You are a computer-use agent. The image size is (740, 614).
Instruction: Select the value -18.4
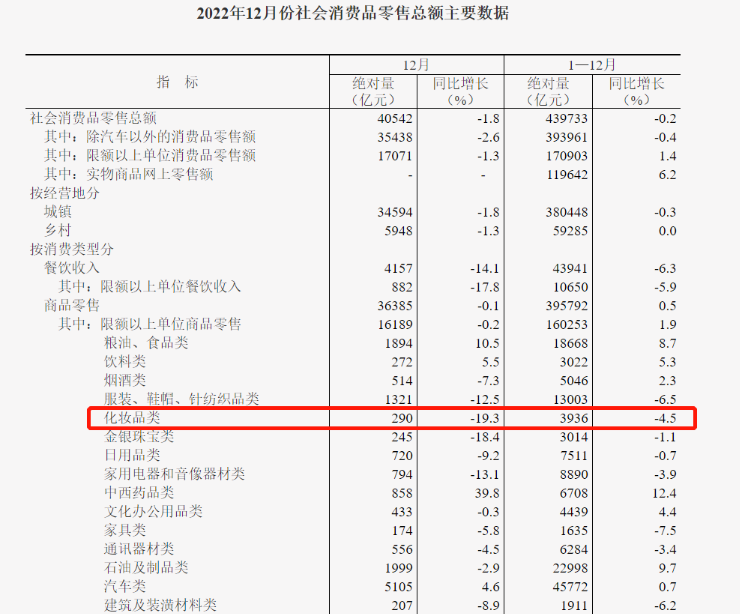(484, 437)
